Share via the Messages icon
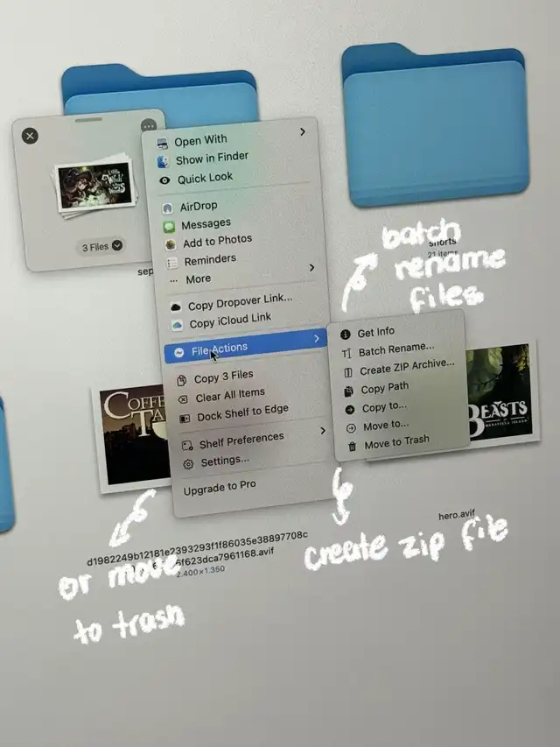560x747 pixels. 169,226
